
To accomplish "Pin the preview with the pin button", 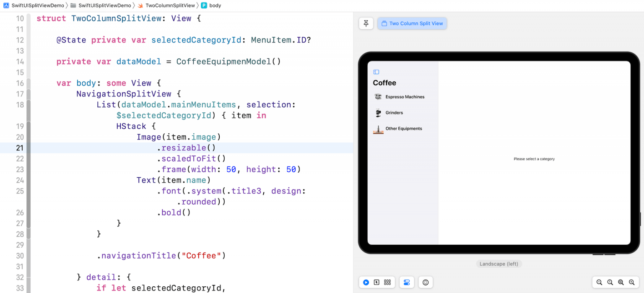I will [366, 23].
